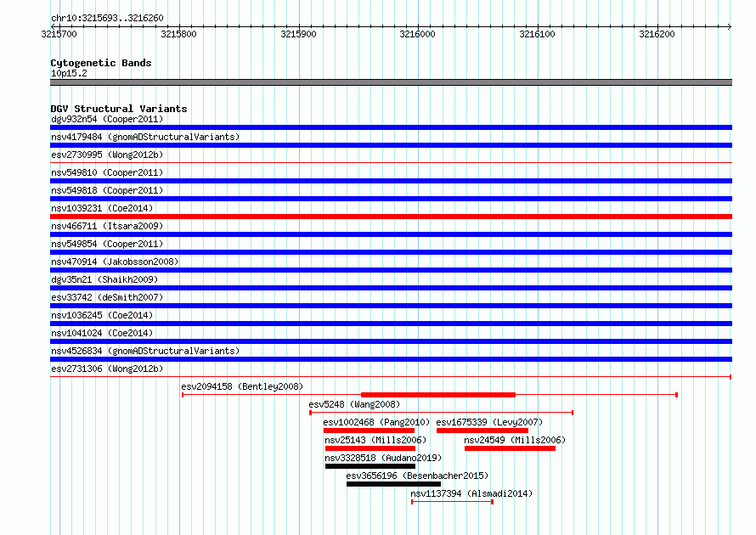
Task: Select nsv470914 (Jakobsson2008) label
Action: (x=115, y=262)
